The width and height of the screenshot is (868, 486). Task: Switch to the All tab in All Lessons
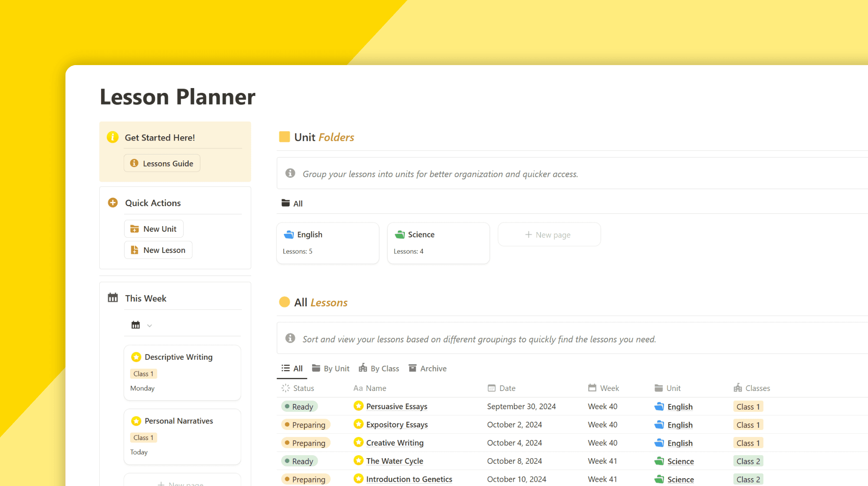point(292,368)
